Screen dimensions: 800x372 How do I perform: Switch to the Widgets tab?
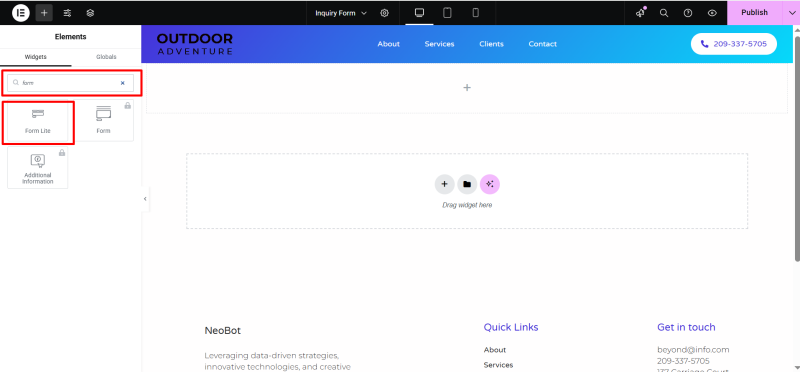[36, 57]
